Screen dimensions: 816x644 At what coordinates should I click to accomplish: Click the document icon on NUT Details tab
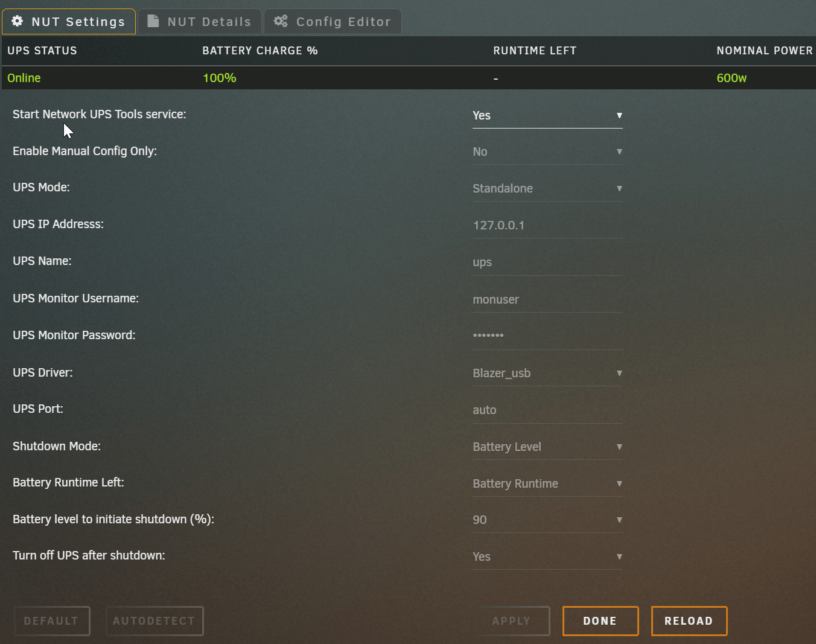click(x=153, y=21)
